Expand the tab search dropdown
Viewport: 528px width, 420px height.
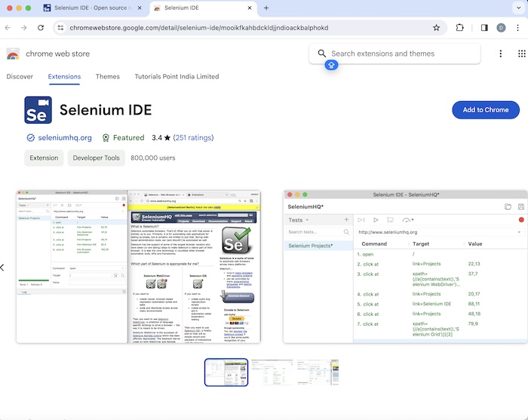pyautogui.click(x=519, y=8)
